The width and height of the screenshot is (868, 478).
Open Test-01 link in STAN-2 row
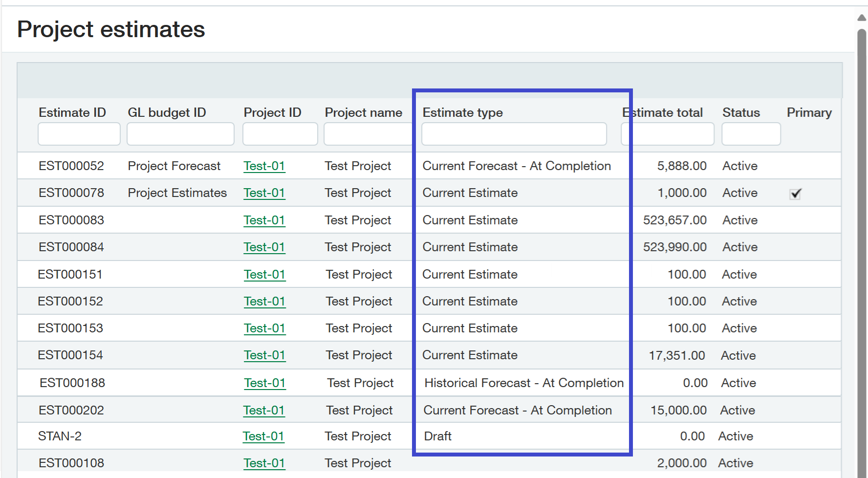point(263,436)
